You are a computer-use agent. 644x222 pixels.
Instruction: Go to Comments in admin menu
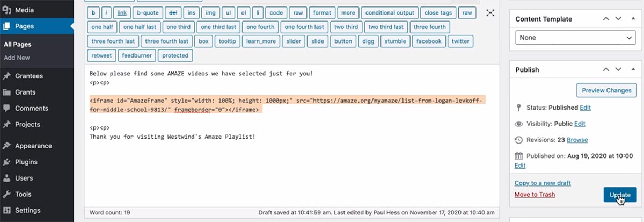31,108
